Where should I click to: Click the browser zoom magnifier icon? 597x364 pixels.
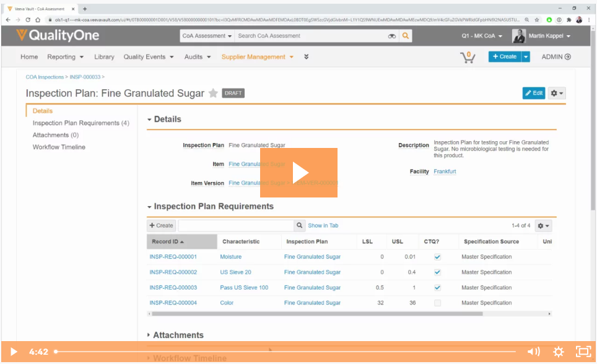click(x=527, y=20)
